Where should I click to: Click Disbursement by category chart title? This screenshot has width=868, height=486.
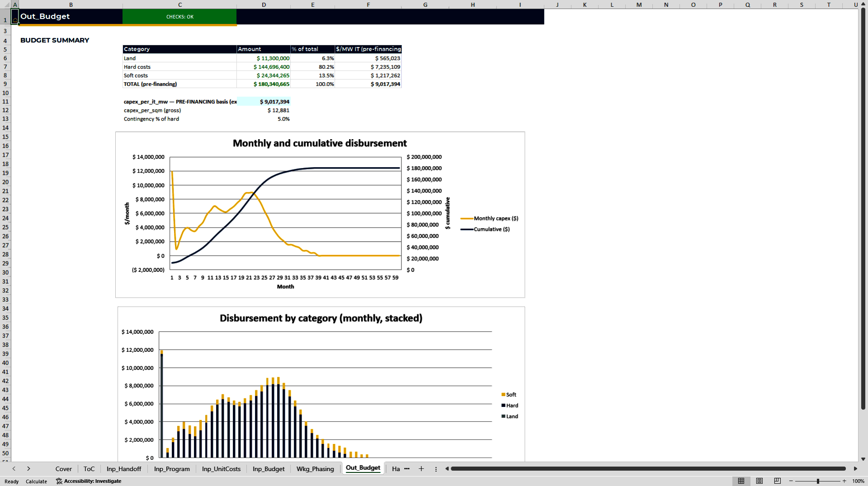point(321,318)
